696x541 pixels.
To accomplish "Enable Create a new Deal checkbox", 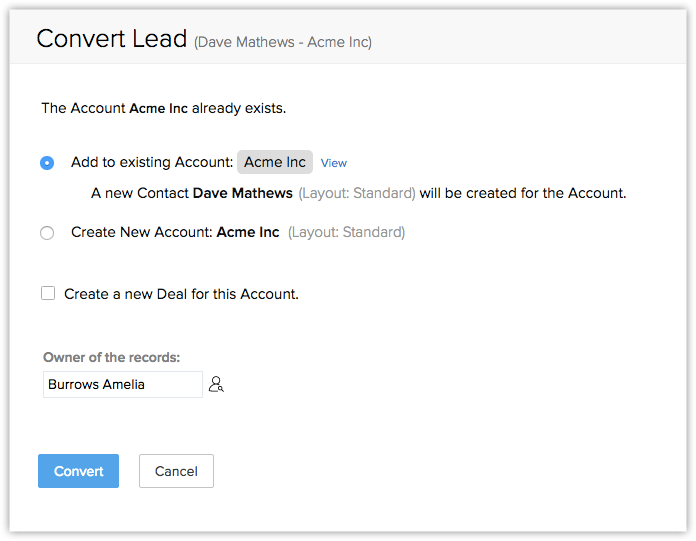I will point(48,293).
